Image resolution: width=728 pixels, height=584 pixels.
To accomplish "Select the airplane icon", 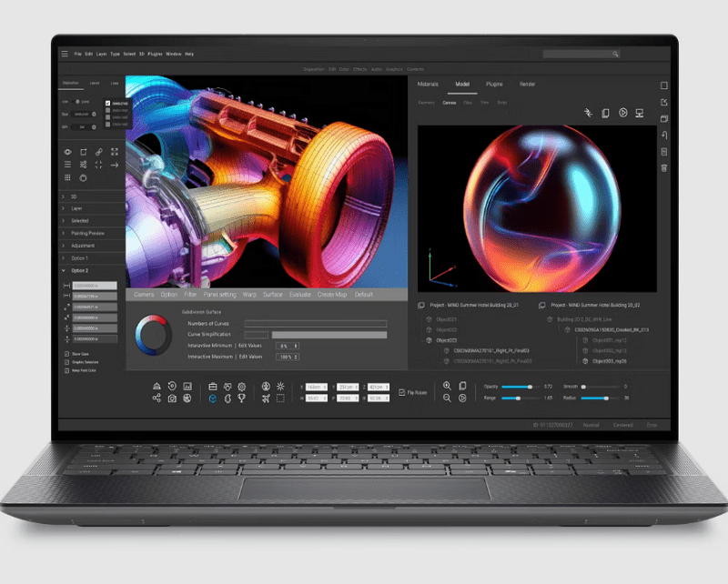I will coord(266,398).
